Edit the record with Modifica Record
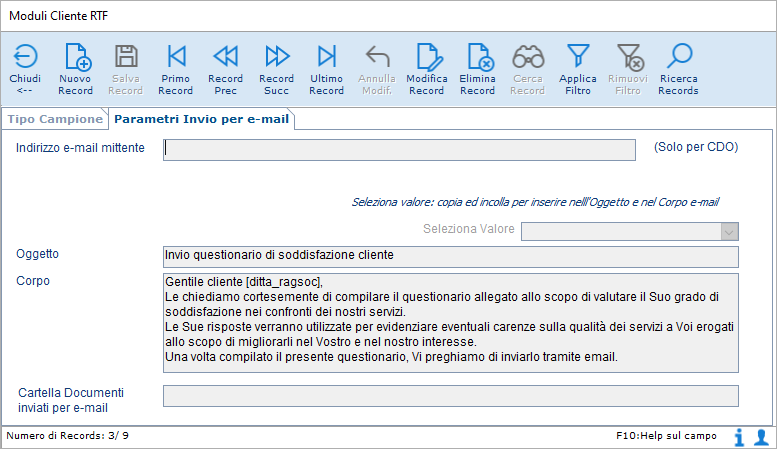 pos(427,69)
